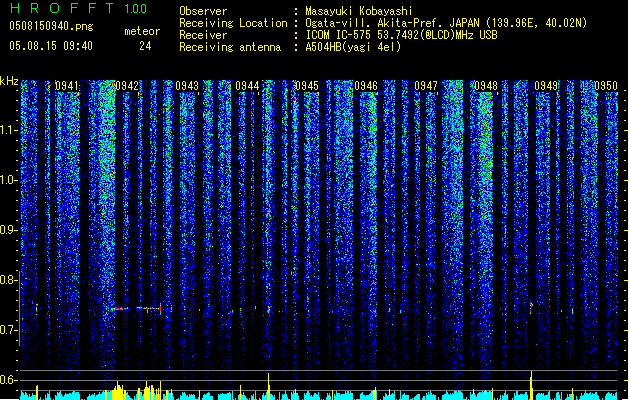This screenshot has height=400, width=629.
Task: Click the 0947 time marker
Action: click(426, 86)
